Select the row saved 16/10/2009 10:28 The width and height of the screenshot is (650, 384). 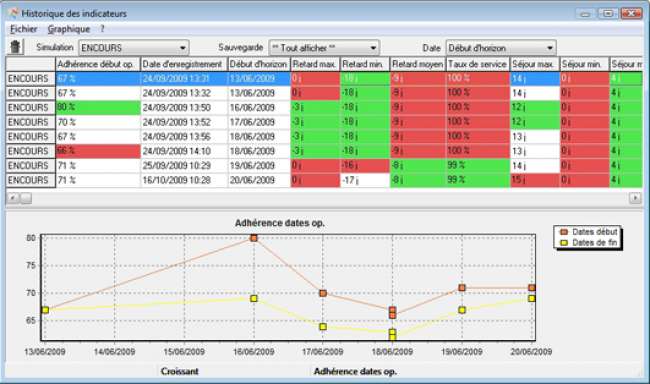[324, 180]
